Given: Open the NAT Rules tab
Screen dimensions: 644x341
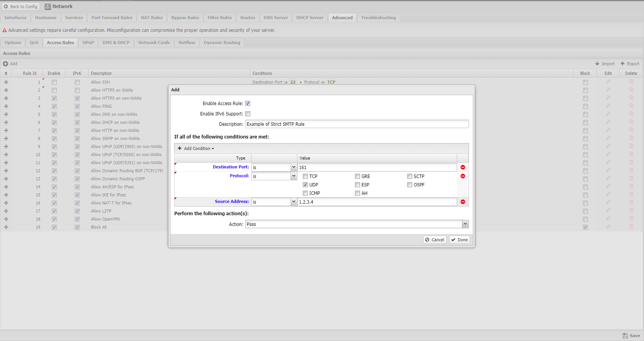Looking at the screenshot, I should click(152, 18).
